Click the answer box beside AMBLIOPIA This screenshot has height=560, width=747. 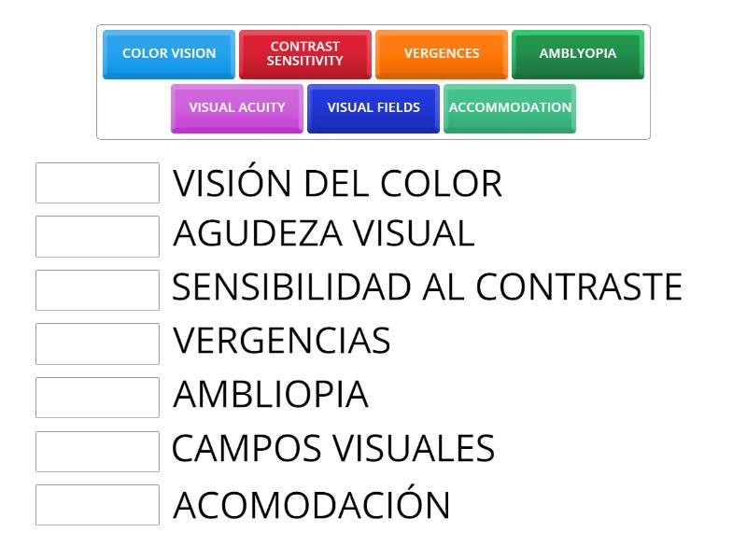tap(97, 397)
